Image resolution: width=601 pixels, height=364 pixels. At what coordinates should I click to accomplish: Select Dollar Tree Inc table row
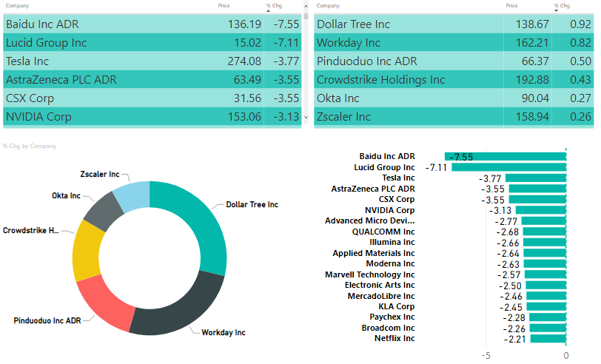pos(454,24)
